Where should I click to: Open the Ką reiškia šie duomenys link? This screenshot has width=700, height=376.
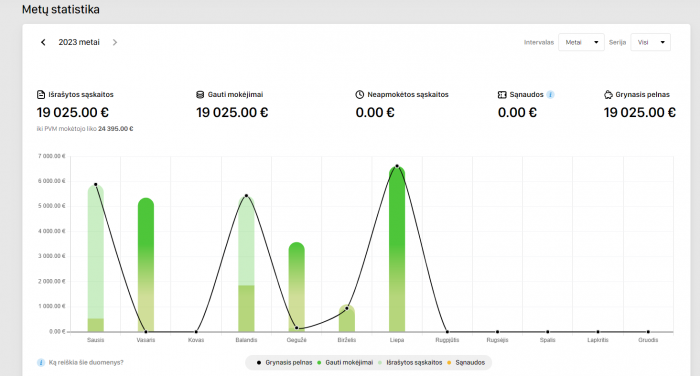[86, 363]
